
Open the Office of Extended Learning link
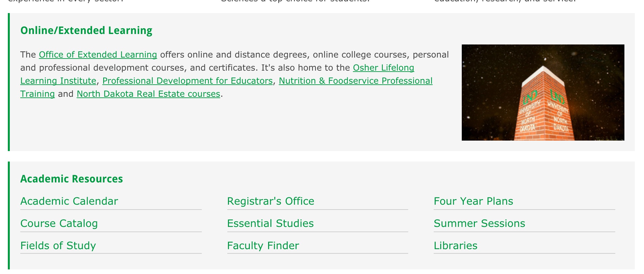[98, 55]
